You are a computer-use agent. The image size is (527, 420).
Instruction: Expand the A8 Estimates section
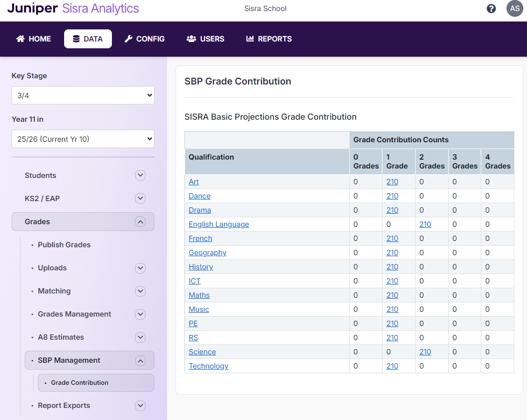click(140, 337)
